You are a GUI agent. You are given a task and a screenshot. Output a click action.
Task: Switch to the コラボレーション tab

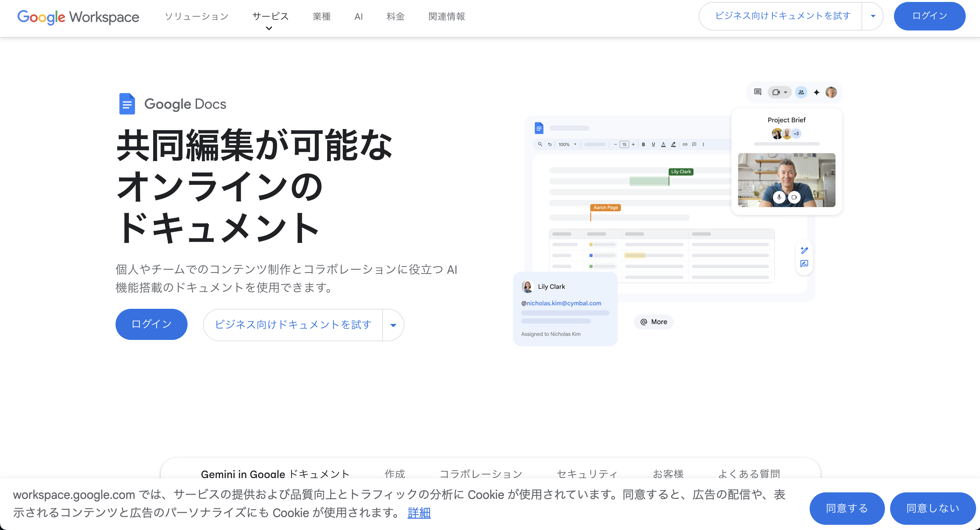pos(481,474)
